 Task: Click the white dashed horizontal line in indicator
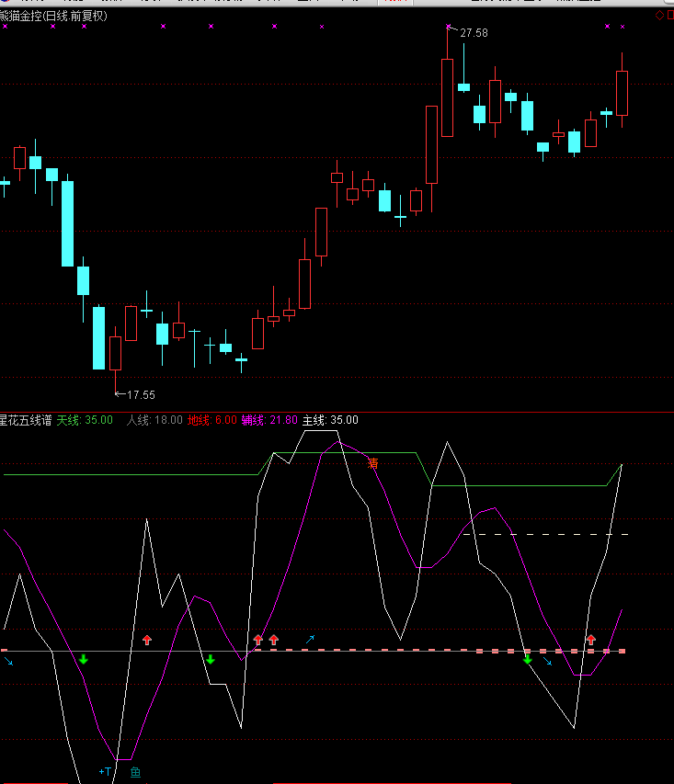pos(545,535)
